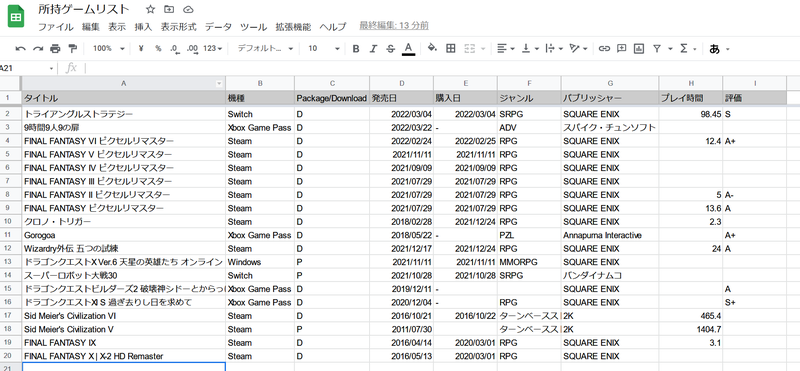
Task: Select column G header
Action: coord(610,83)
